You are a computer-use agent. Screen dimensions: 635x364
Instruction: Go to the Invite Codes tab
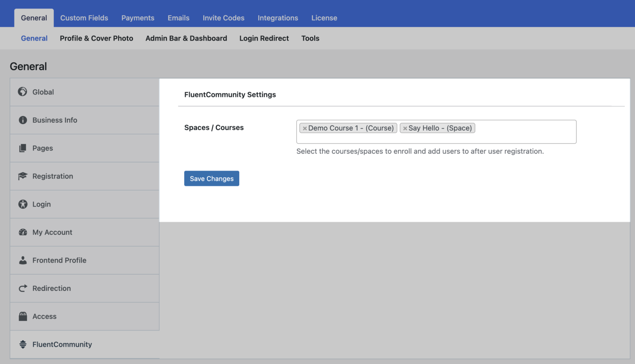(224, 18)
